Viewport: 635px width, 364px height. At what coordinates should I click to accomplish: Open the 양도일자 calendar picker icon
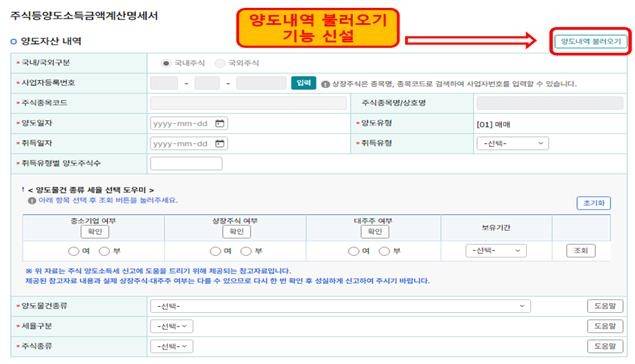pos(219,123)
